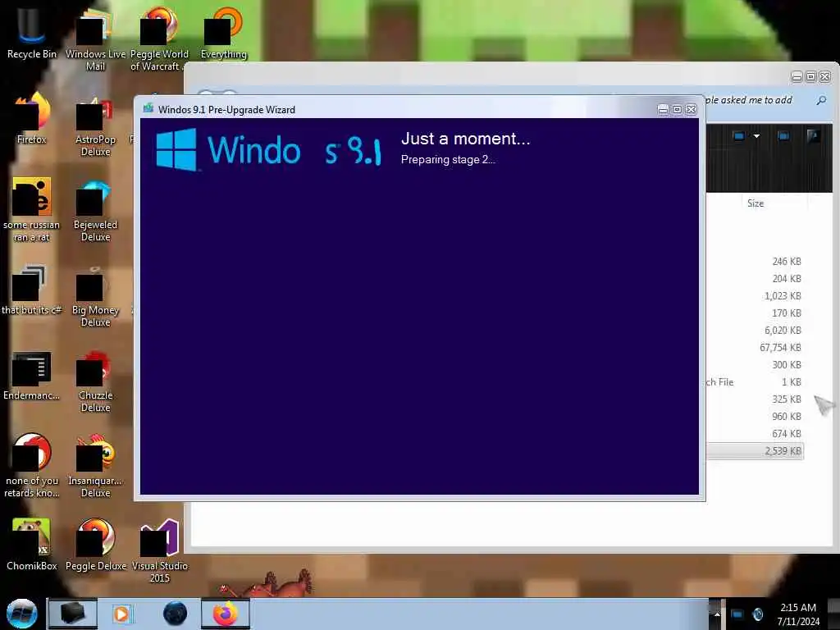Open 'none of you retards kno...' desktop icon
Image resolution: width=840 pixels, height=630 pixels.
(x=32, y=465)
